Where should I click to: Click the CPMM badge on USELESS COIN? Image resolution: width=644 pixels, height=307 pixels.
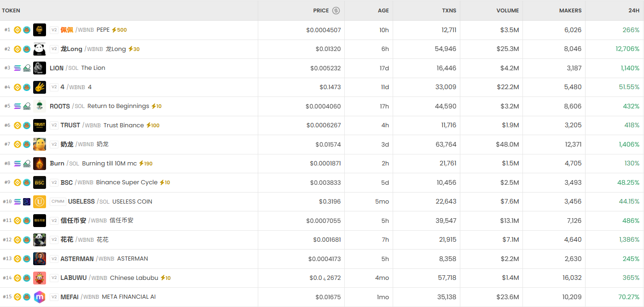click(58, 201)
